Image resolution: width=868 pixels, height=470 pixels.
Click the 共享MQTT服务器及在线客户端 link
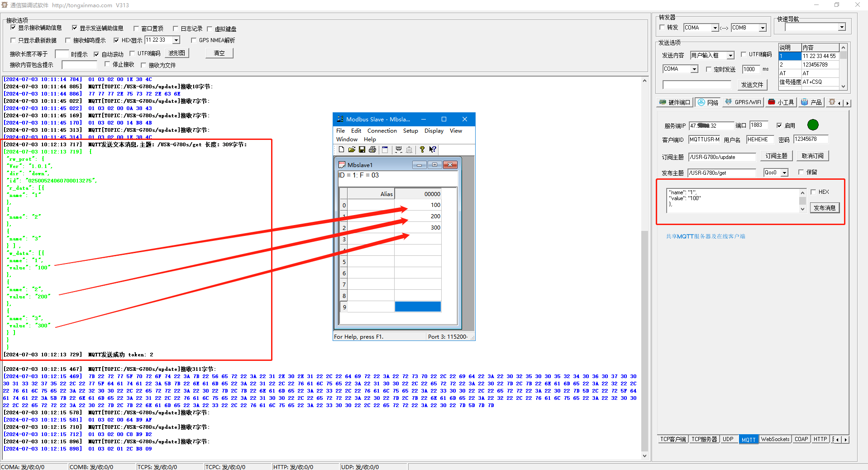pos(705,236)
